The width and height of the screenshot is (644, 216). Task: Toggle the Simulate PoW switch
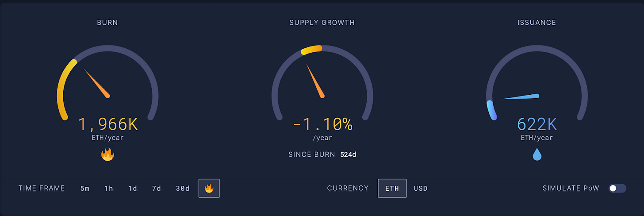(617, 188)
